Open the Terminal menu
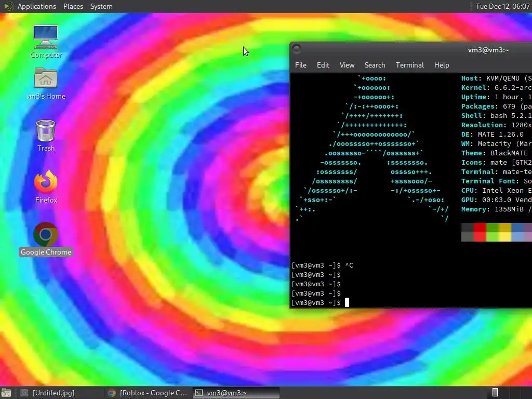 (409, 65)
